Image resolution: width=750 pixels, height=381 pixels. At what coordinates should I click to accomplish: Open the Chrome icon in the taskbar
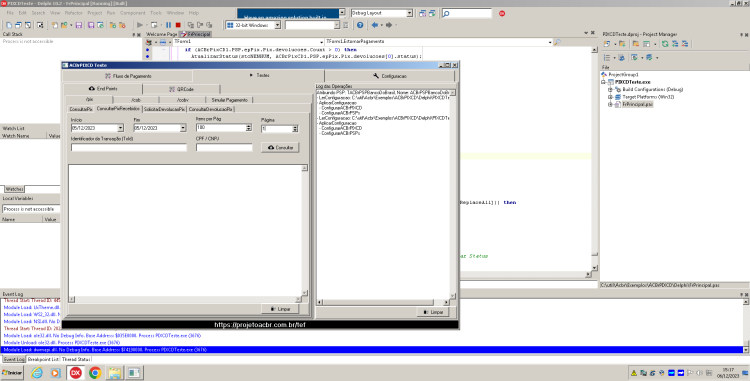[x=95, y=372]
